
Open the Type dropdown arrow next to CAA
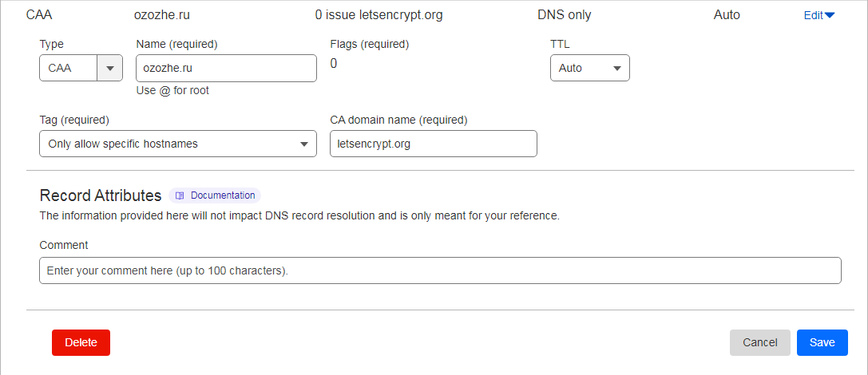(109, 69)
